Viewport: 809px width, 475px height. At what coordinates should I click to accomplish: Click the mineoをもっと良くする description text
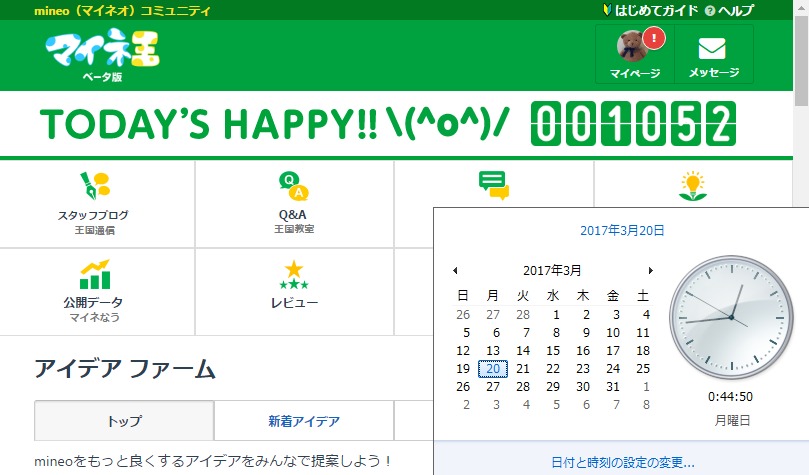[214, 461]
